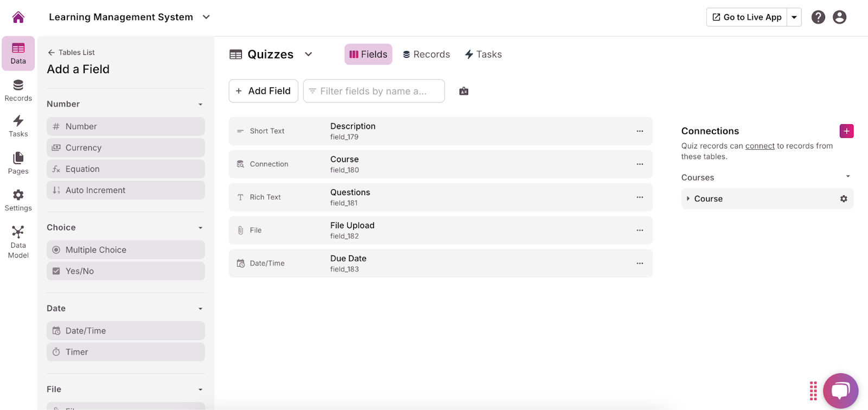Click the badge icon beside filter box

[x=464, y=91]
